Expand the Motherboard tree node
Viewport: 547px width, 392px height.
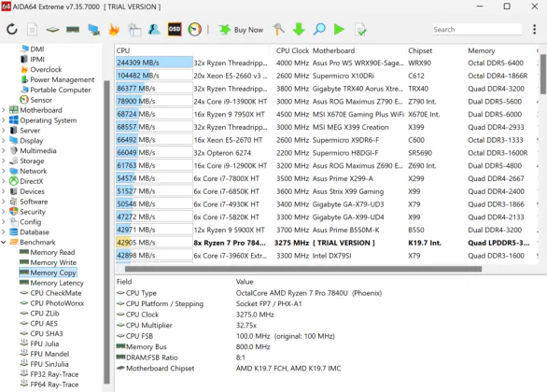pos(4,110)
